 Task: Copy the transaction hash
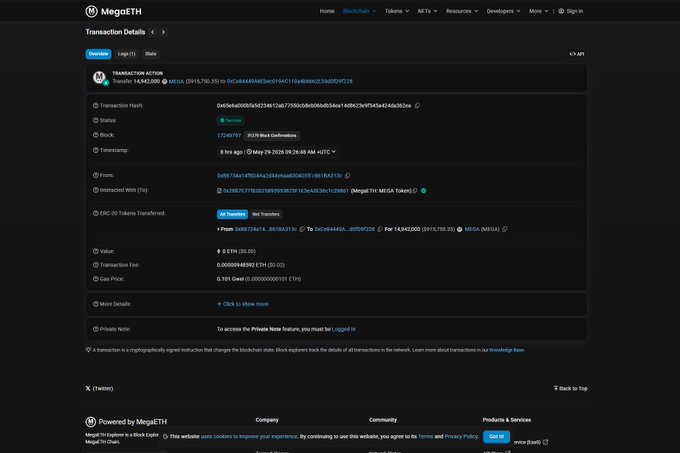(x=417, y=105)
